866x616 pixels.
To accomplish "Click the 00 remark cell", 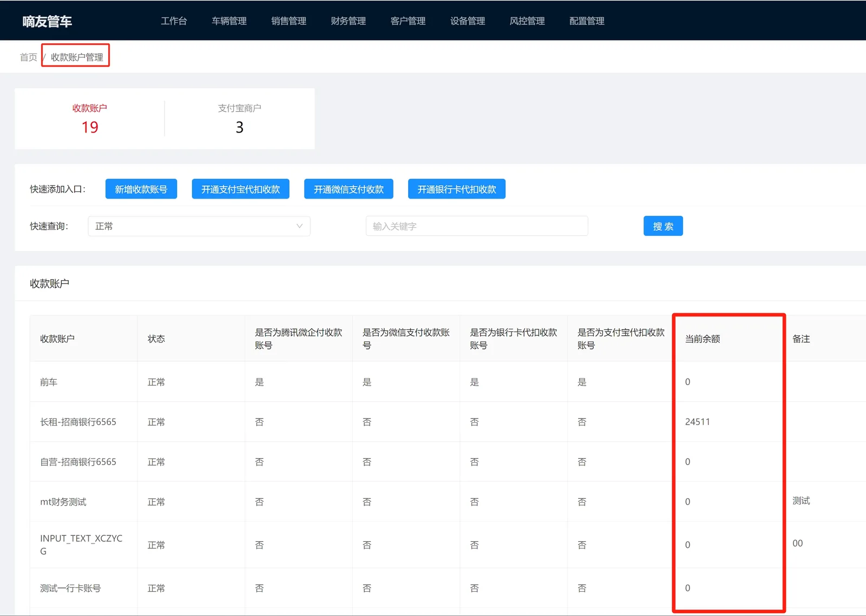I will (798, 543).
